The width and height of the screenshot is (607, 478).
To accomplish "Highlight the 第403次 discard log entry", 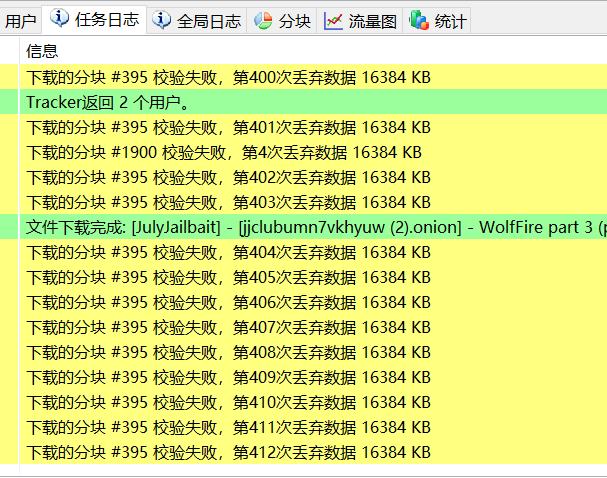I will point(228,202).
